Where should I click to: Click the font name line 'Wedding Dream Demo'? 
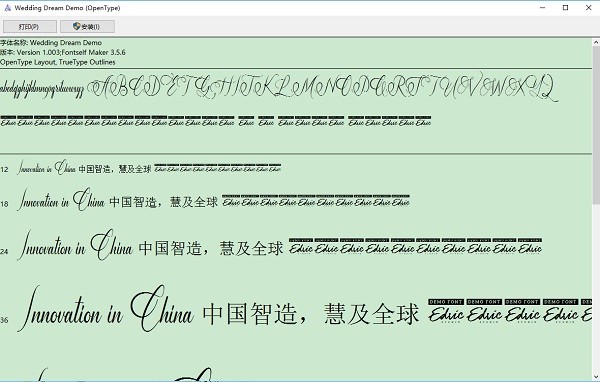tap(51, 42)
